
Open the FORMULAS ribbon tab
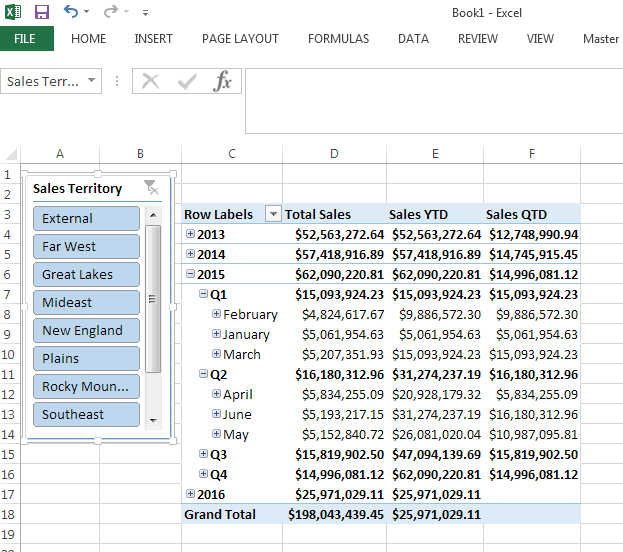click(338, 39)
